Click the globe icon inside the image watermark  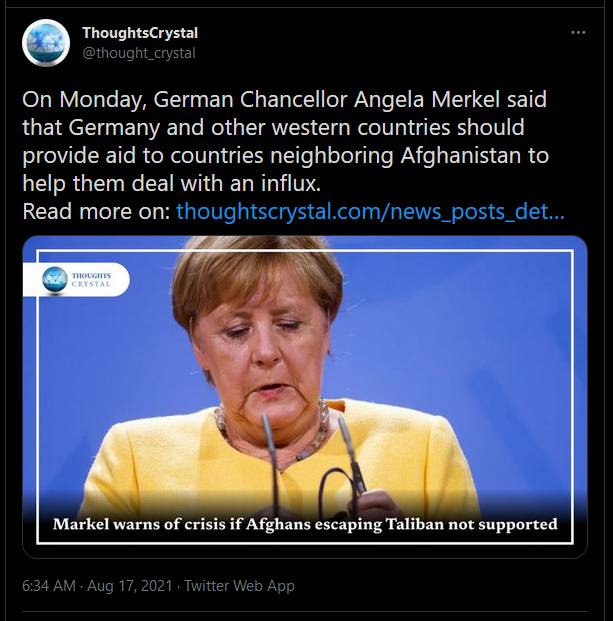55,280
